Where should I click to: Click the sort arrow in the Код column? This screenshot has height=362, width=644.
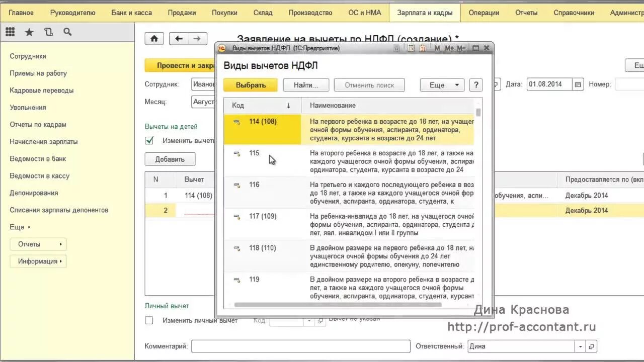[x=288, y=106]
